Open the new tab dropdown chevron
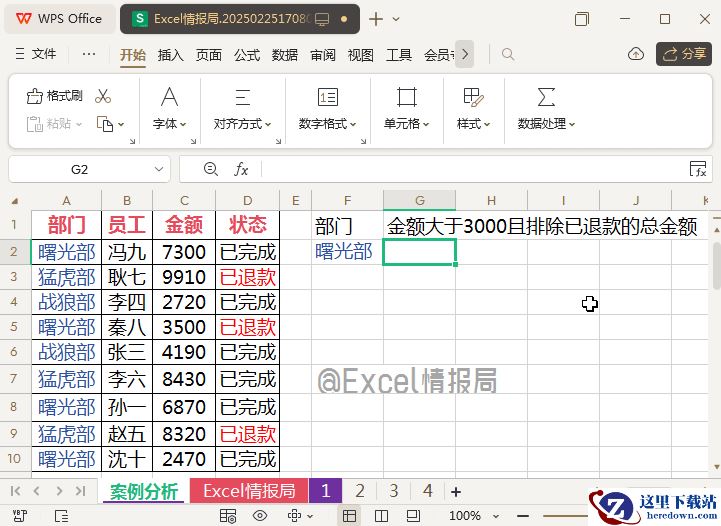The image size is (721, 526). pyautogui.click(x=396, y=19)
